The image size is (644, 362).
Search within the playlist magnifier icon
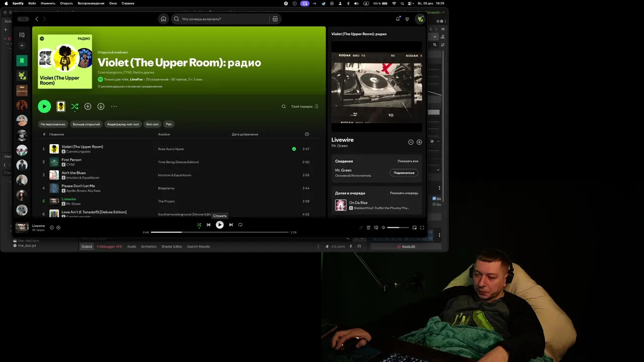(x=284, y=107)
